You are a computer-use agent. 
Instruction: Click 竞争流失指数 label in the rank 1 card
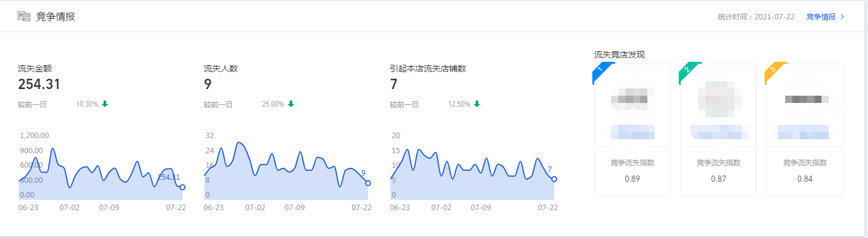(x=632, y=163)
